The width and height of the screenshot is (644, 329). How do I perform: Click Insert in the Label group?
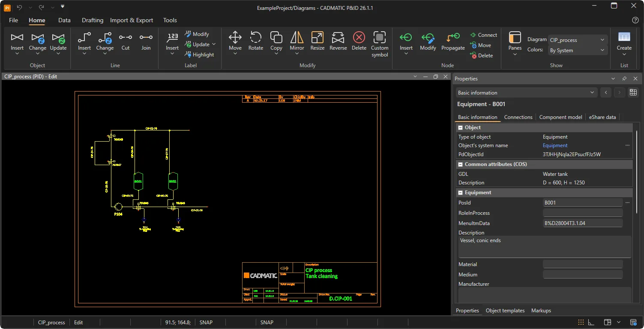tap(172, 43)
